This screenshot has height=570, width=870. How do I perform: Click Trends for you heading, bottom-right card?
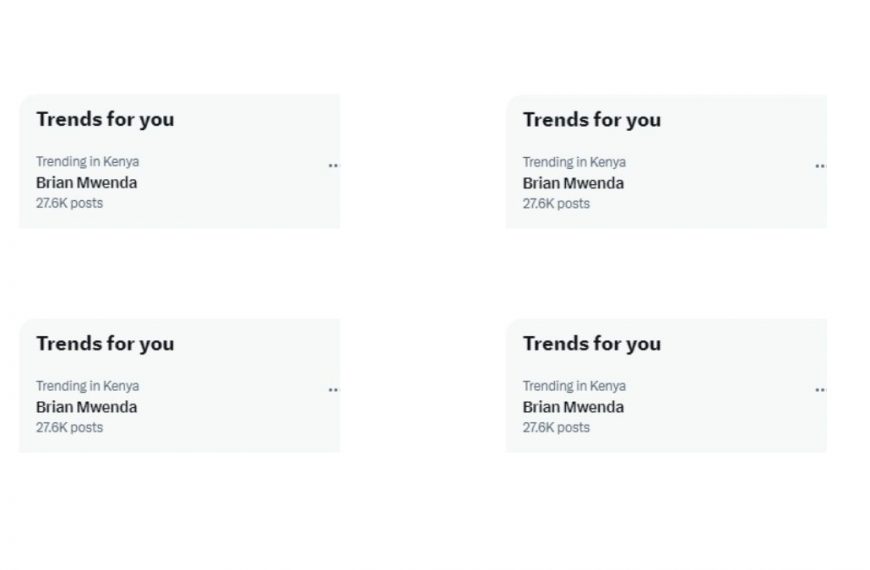pos(592,344)
